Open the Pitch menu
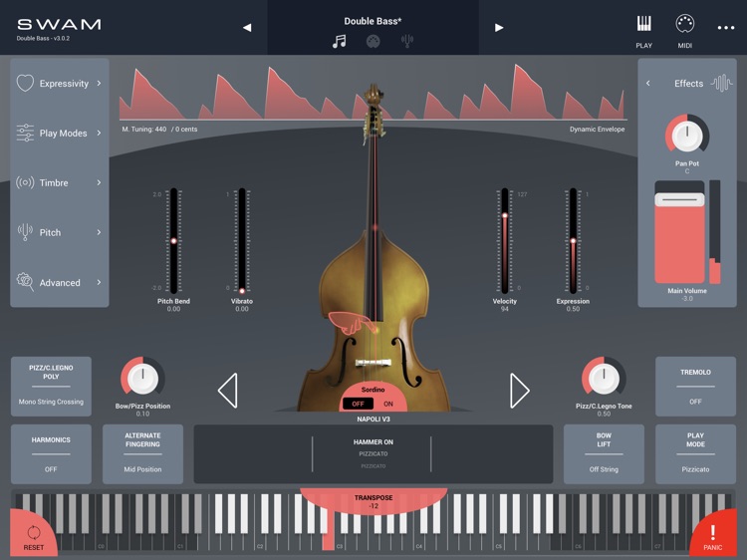This screenshot has height=560, width=747. click(x=60, y=232)
